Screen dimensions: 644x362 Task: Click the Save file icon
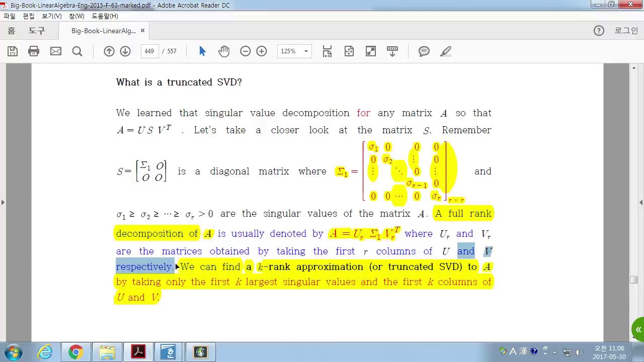(x=13, y=51)
